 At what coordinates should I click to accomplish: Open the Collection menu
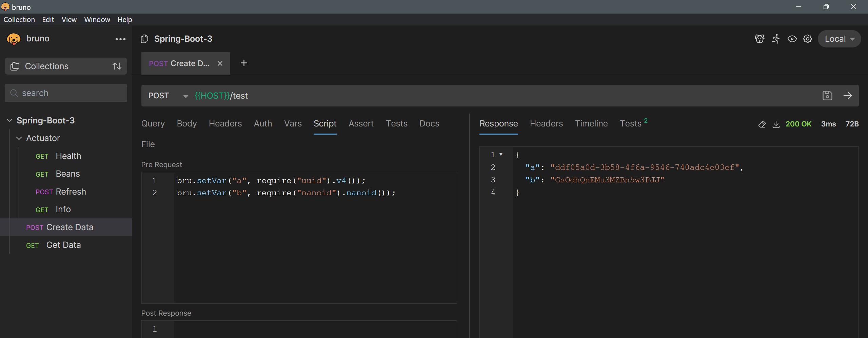click(x=19, y=20)
